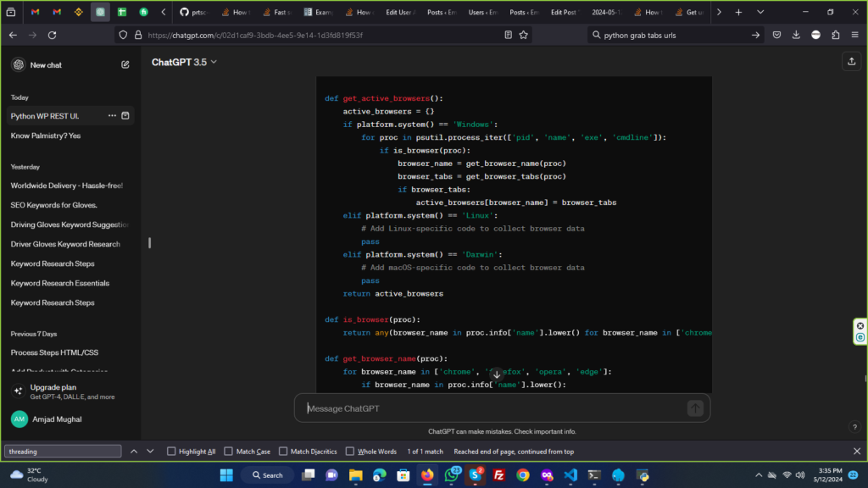Enable the Highlight All checkbox
This screenshot has height=488, width=868.
pos(172,452)
